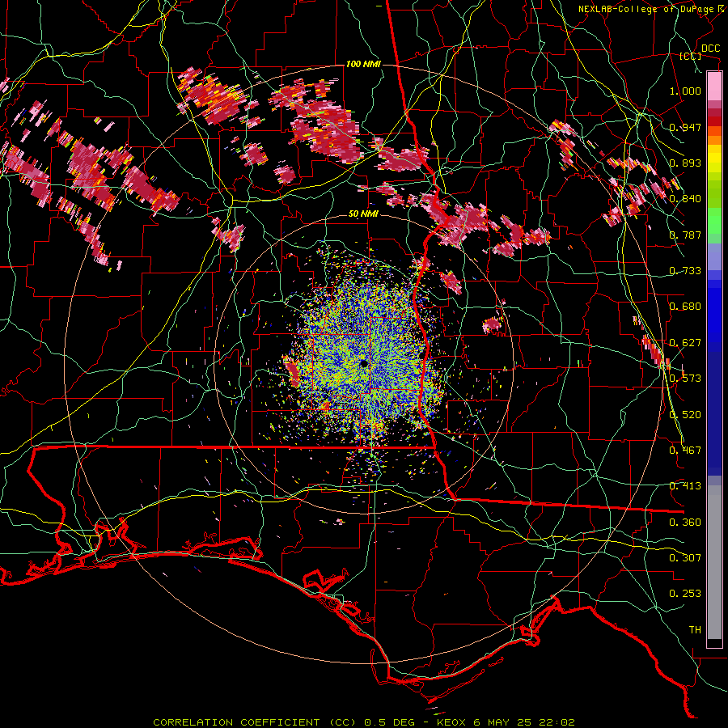Select the 0.680 legend value
Viewport: 728px width, 728px height.
pyautogui.click(x=685, y=307)
